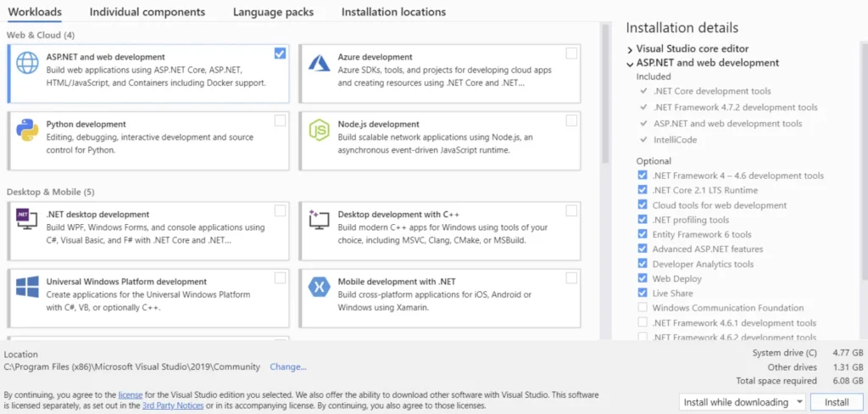
Task: Click the Python development snake icon
Action: point(27,131)
